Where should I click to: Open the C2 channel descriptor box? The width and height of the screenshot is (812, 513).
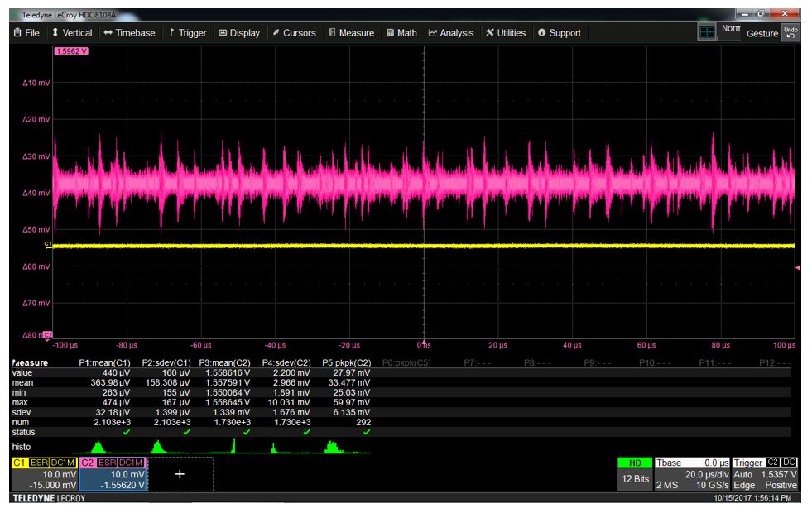[113, 473]
